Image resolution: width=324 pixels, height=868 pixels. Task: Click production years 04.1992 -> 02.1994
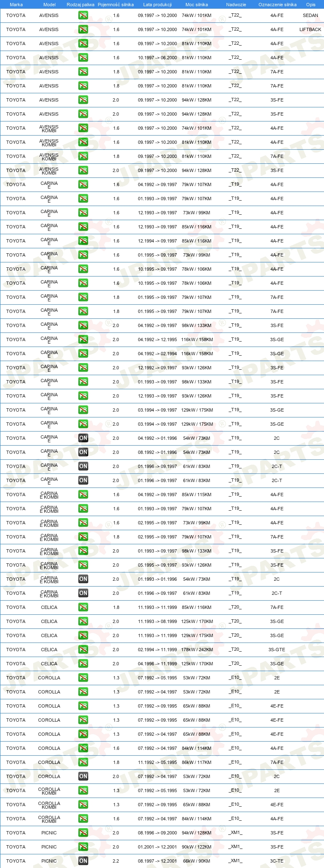(x=157, y=354)
